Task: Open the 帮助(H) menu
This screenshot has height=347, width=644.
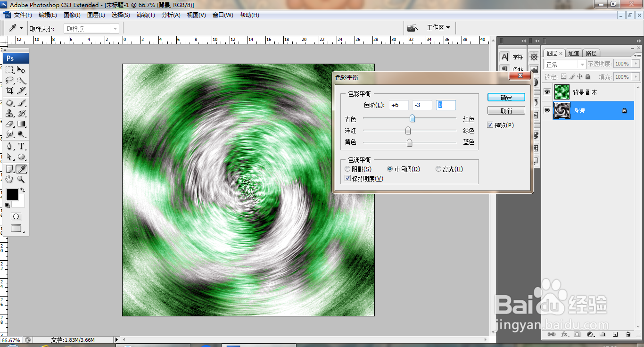Action: 249,15
